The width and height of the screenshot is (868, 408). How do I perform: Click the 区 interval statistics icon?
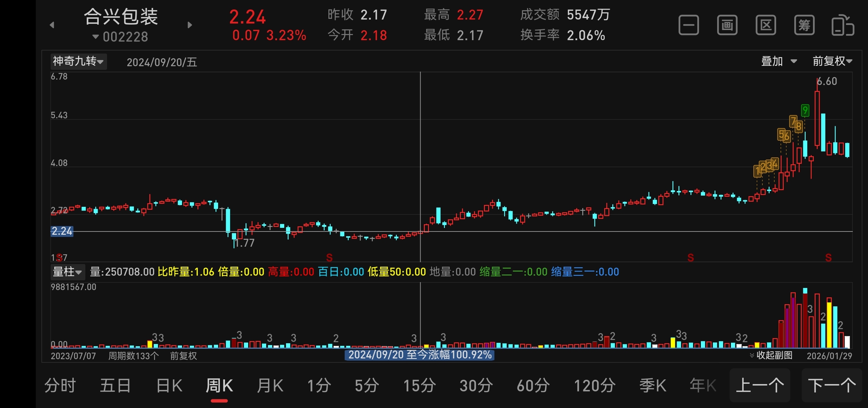tap(766, 25)
